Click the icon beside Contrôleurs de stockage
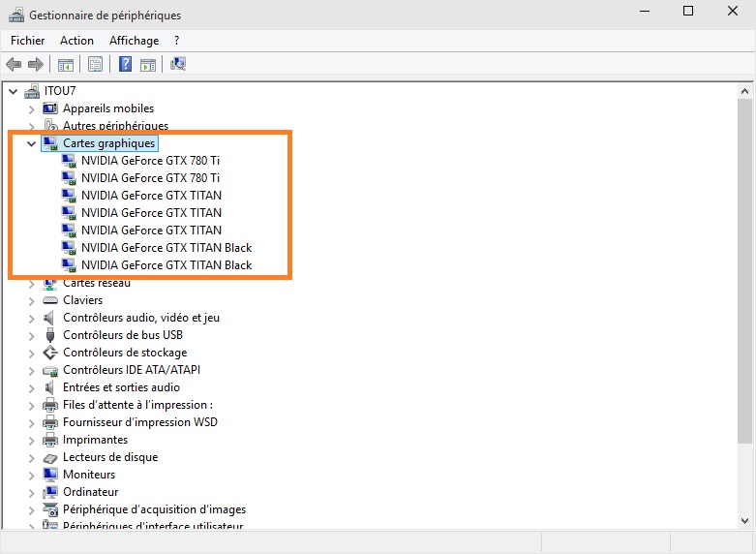The image size is (756, 554). (50, 353)
